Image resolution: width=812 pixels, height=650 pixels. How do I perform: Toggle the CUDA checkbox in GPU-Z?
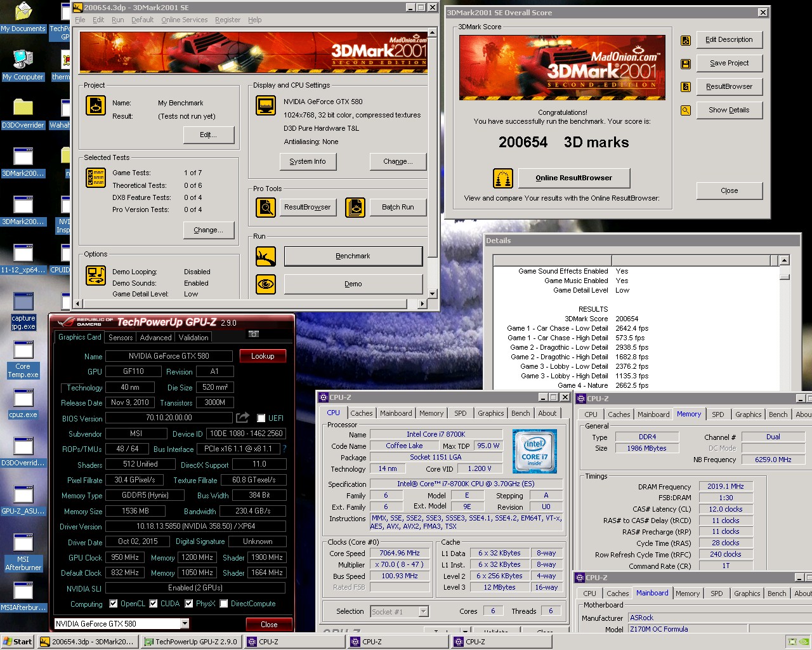point(153,604)
